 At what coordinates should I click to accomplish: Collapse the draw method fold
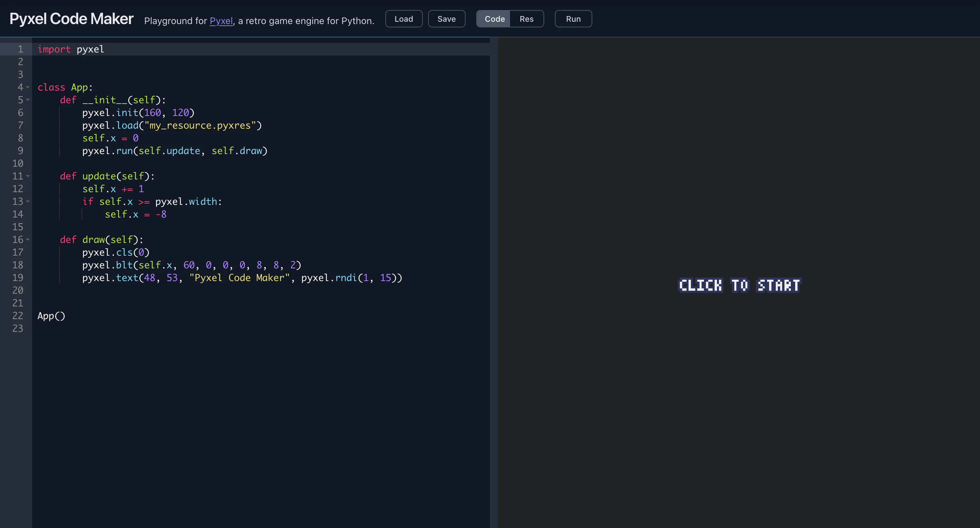(x=27, y=240)
